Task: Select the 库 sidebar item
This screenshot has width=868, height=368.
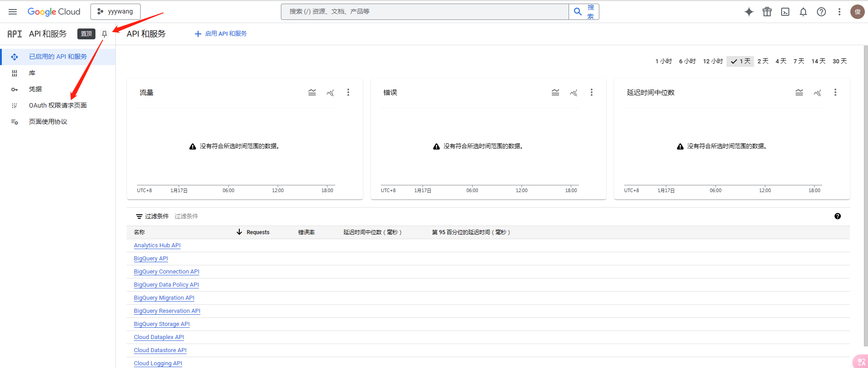Action: (32, 73)
